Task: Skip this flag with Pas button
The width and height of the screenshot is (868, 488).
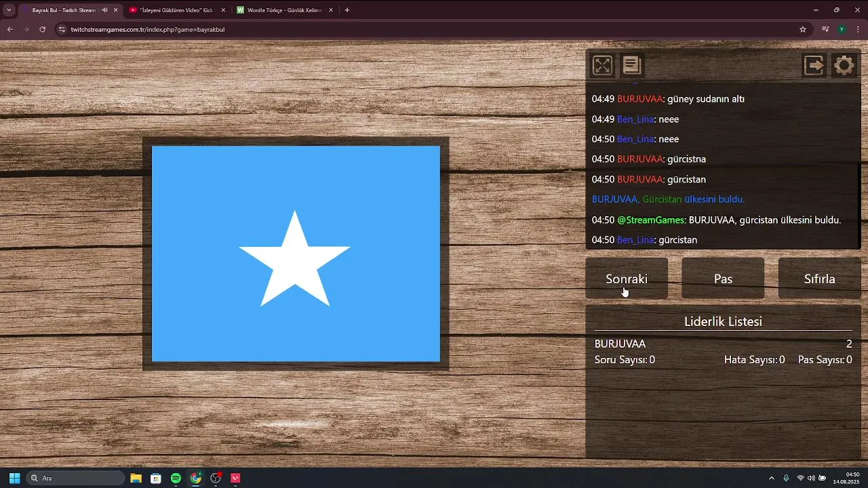Action: (x=723, y=279)
